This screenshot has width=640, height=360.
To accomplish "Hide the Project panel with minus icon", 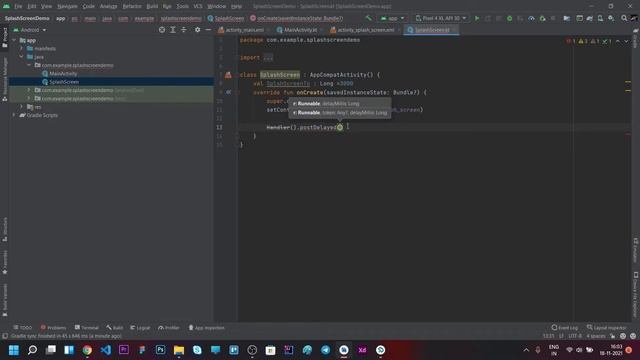I will pos(208,30).
